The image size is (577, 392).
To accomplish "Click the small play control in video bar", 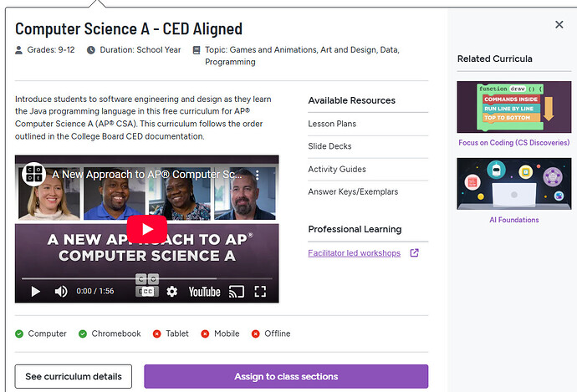I will coord(35,292).
